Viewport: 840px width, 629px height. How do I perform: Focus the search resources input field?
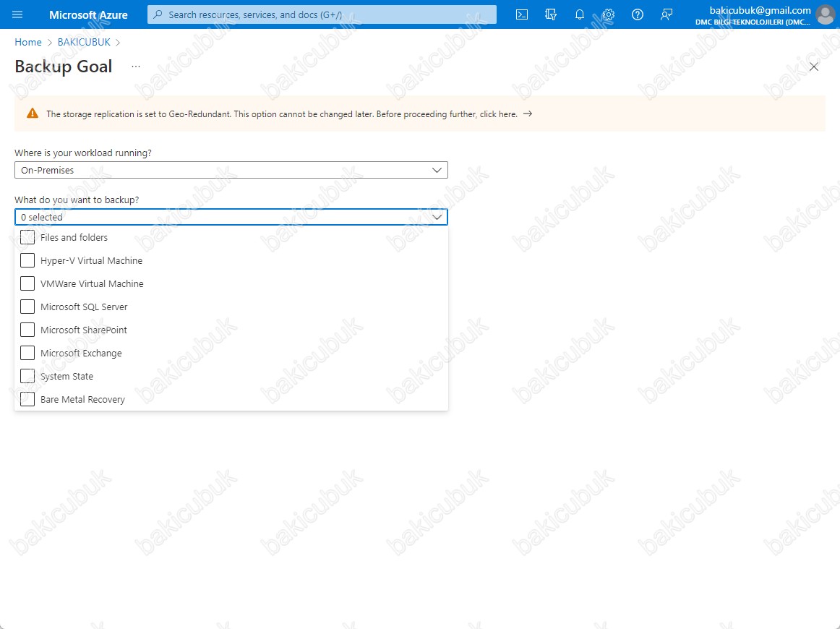(x=322, y=14)
